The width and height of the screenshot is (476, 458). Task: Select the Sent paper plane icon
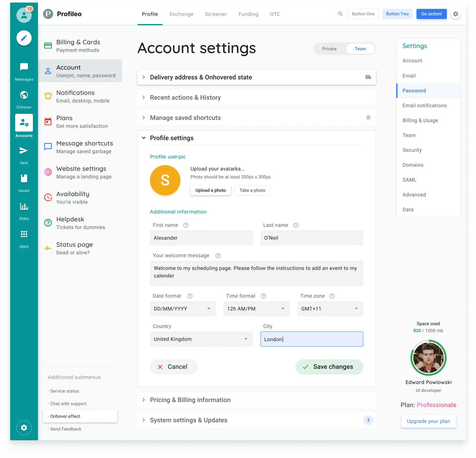coord(24,151)
